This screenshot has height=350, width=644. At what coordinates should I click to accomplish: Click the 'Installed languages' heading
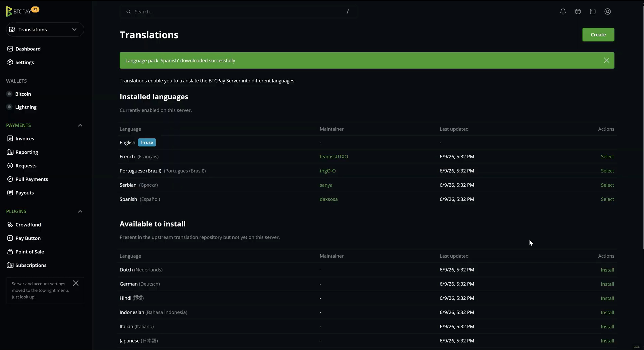tap(154, 97)
